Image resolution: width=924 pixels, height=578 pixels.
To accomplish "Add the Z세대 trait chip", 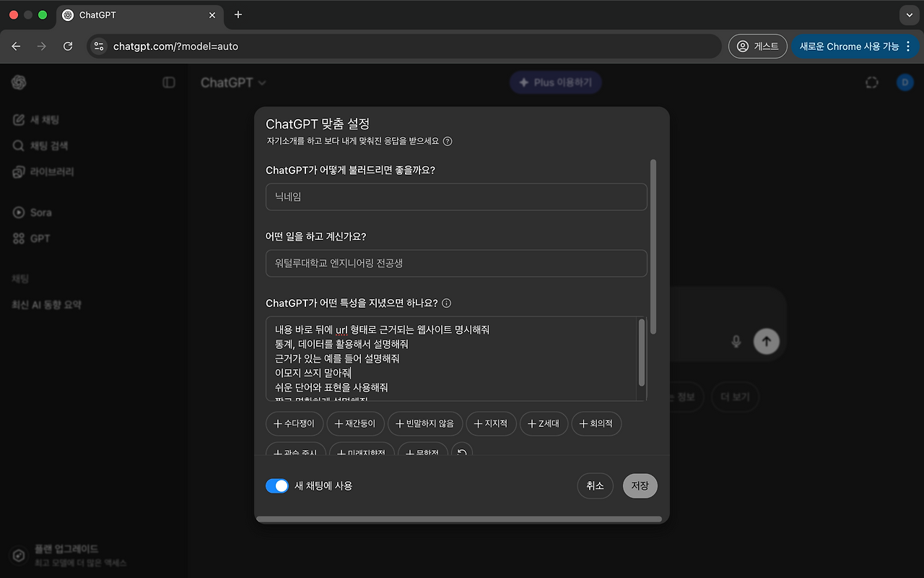I will [544, 423].
